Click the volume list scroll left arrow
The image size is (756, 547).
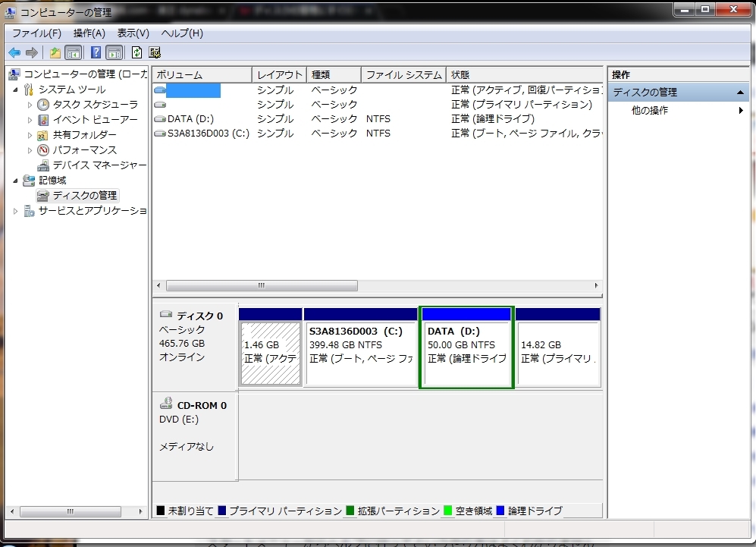tap(158, 285)
